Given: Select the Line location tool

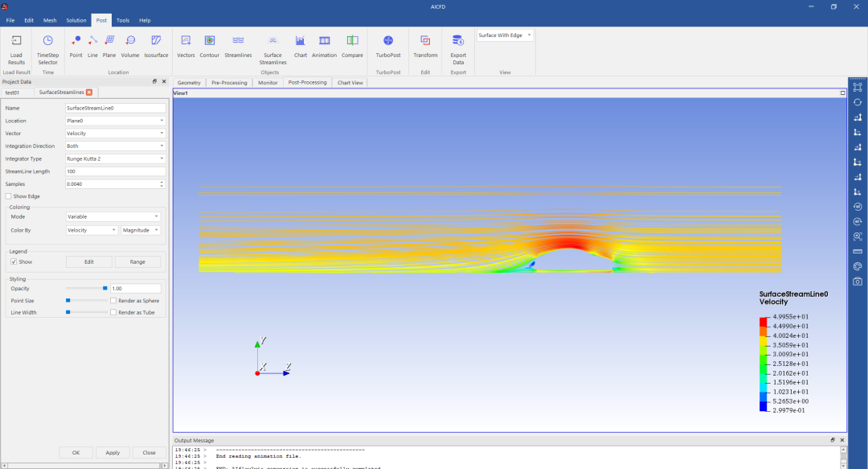Looking at the screenshot, I should point(92,47).
